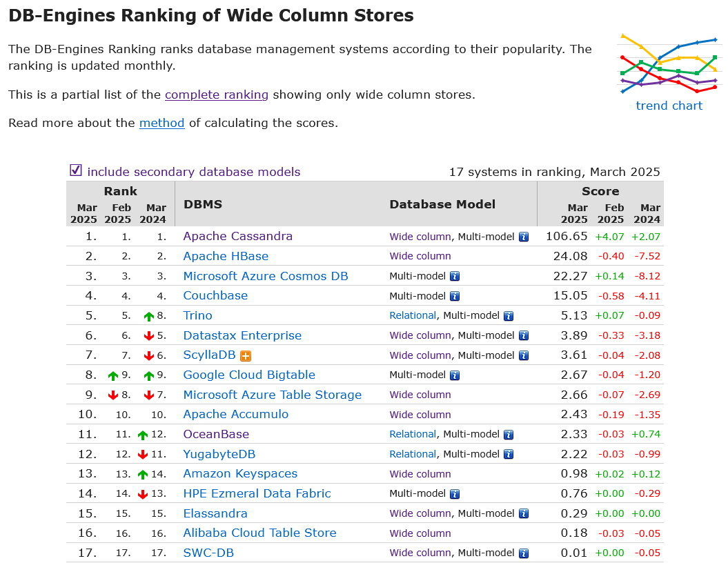
Task: Click the 17 systems in ranking text
Action: 554,172
